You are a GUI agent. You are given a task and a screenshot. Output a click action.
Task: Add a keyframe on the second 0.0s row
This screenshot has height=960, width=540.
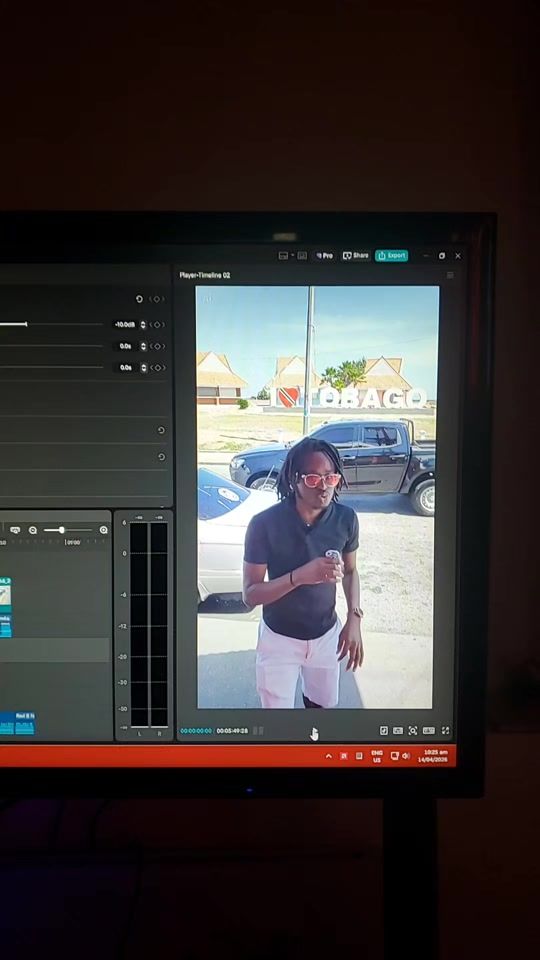157,367
